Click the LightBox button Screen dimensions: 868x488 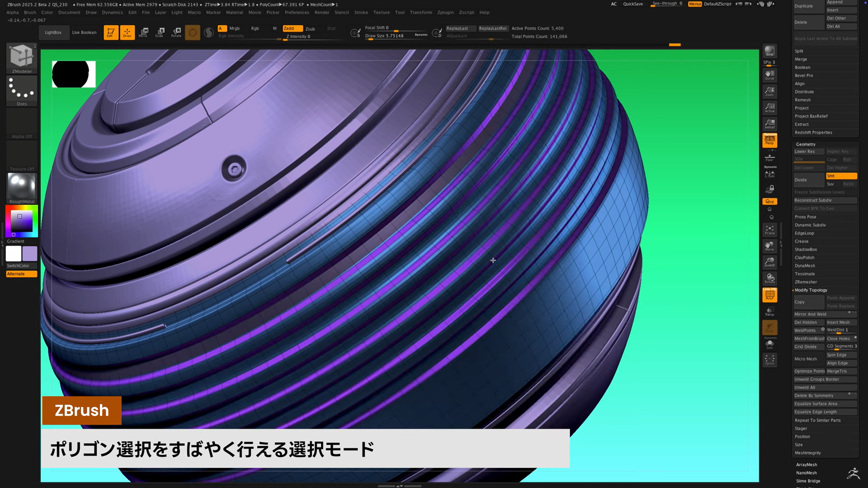click(x=53, y=32)
